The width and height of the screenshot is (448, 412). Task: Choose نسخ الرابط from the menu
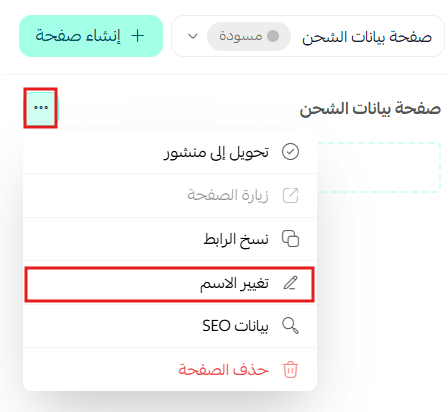pos(170,239)
